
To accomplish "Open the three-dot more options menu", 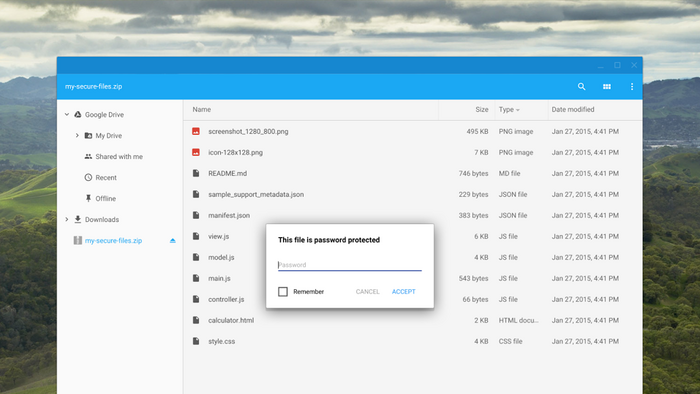I will (632, 87).
